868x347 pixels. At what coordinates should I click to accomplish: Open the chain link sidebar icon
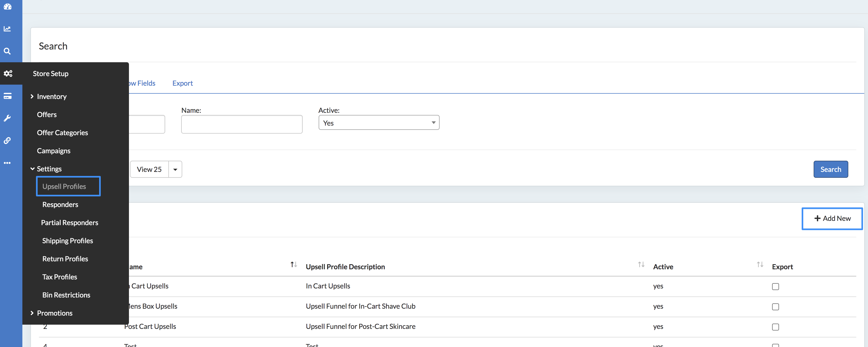pos(7,140)
